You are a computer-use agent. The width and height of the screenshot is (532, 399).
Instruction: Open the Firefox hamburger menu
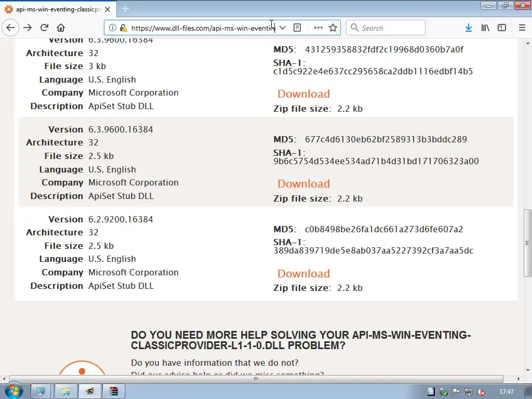tap(522, 28)
